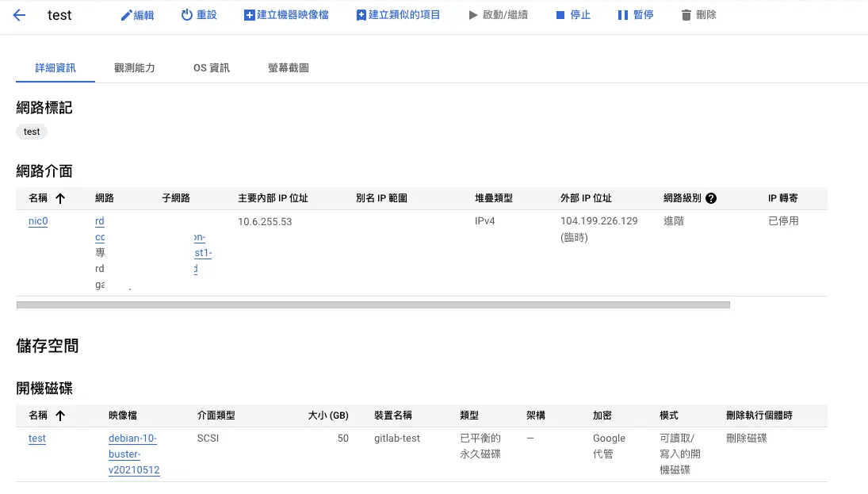Open the nic0 network interface link

click(37, 220)
